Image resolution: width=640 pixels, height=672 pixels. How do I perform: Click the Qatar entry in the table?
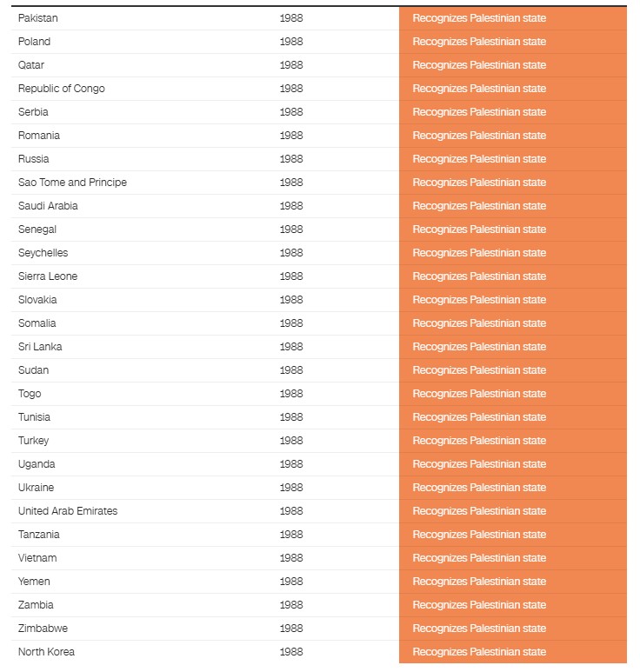pyautogui.click(x=31, y=65)
